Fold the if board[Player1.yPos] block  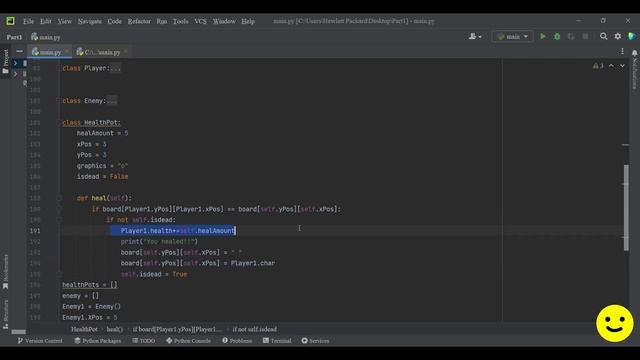(59, 209)
